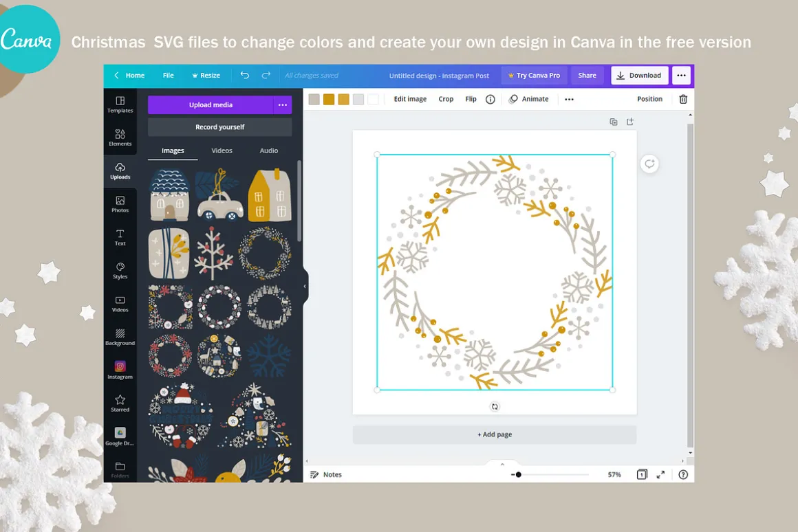
Task: Open the Styles sidebar panel
Action: pos(120,271)
